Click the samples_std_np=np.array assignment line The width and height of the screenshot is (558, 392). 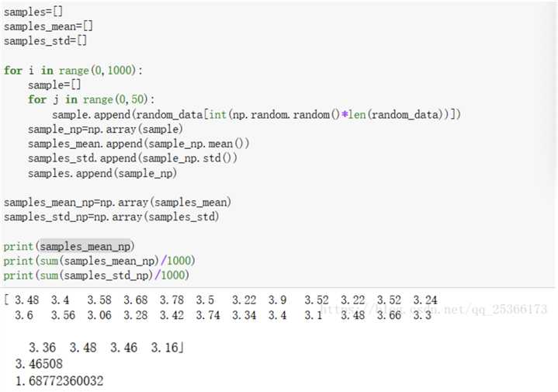(x=112, y=217)
